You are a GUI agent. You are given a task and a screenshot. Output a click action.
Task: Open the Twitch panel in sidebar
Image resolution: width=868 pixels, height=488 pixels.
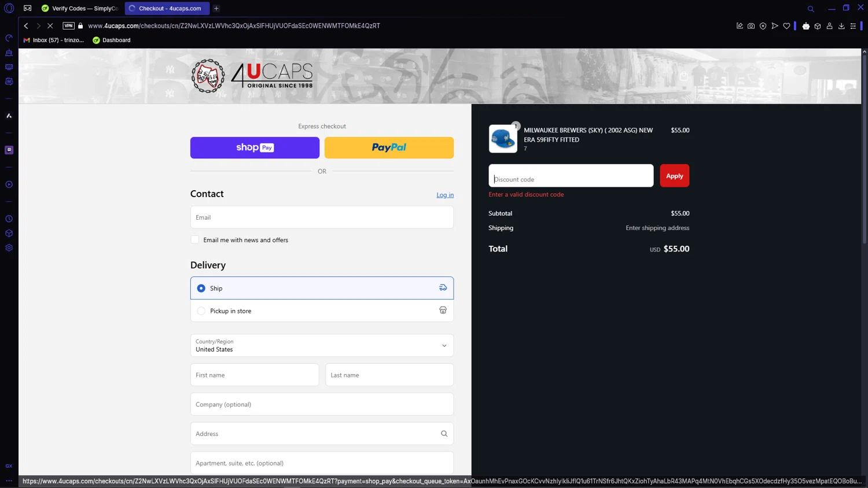9,150
